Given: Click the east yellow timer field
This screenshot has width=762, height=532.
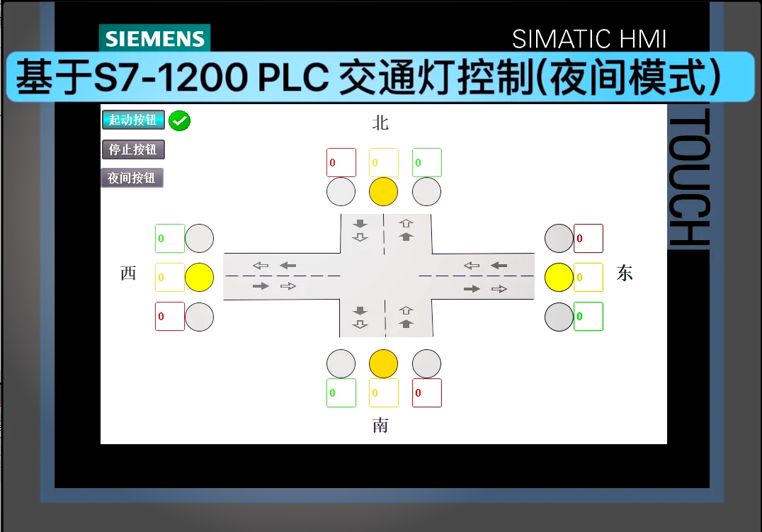Looking at the screenshot, I should (588, 277).
